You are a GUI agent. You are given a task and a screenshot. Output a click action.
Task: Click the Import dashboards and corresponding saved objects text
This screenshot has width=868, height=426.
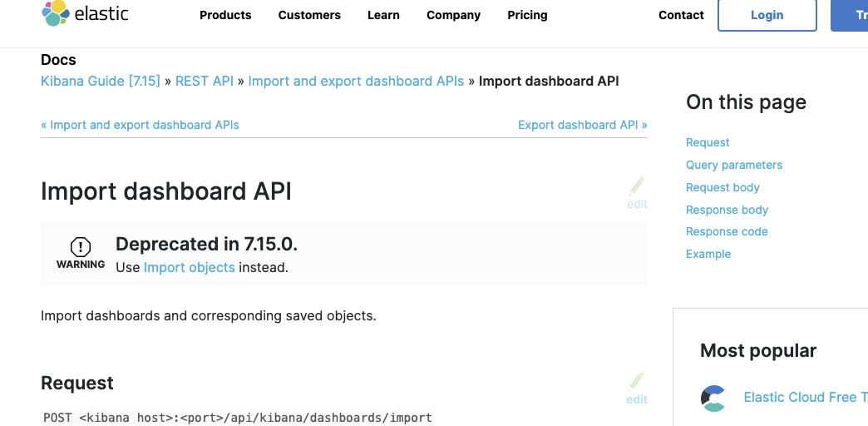click(x=209, y=316)
